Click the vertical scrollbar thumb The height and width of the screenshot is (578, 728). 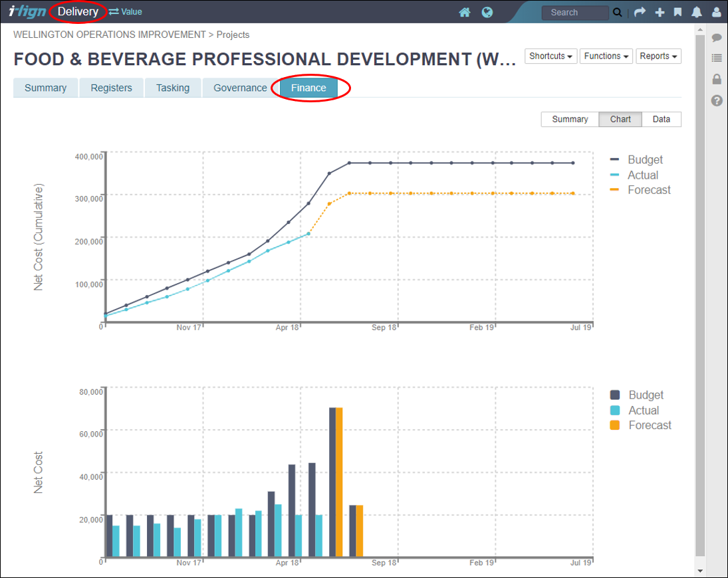click(x=700, y=296)
